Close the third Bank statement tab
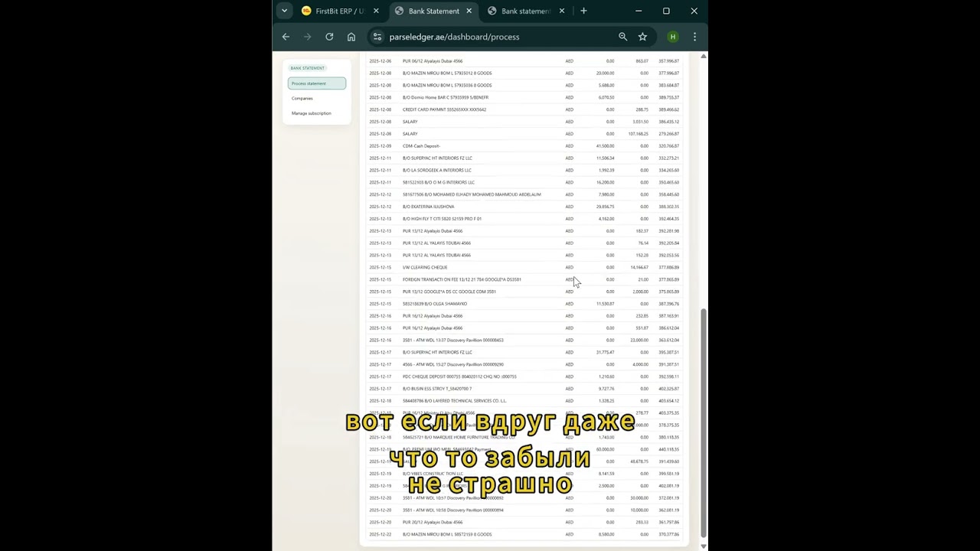Viewport: 980px width, 551px height. click(562, 11)
